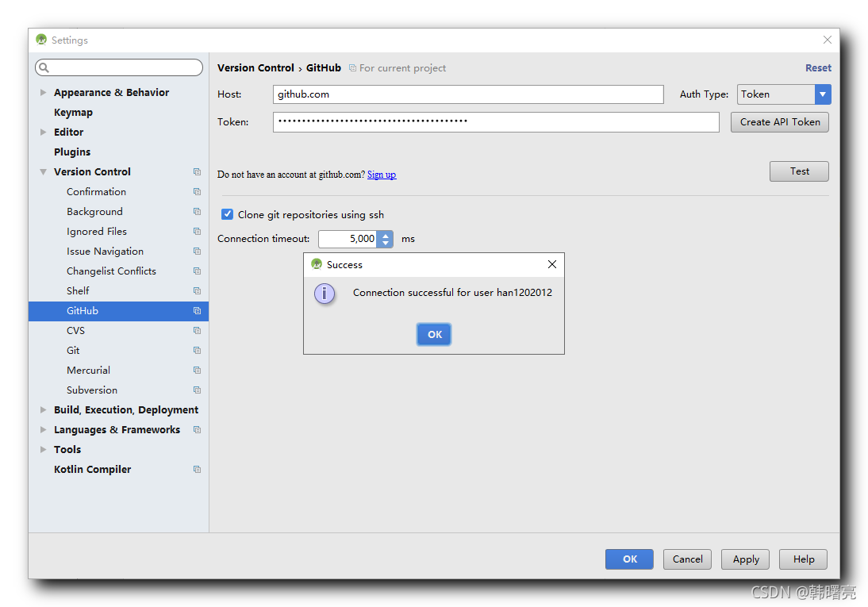Click the search magnifier icon in settings

pyautogui.click(x=44, y=67)
